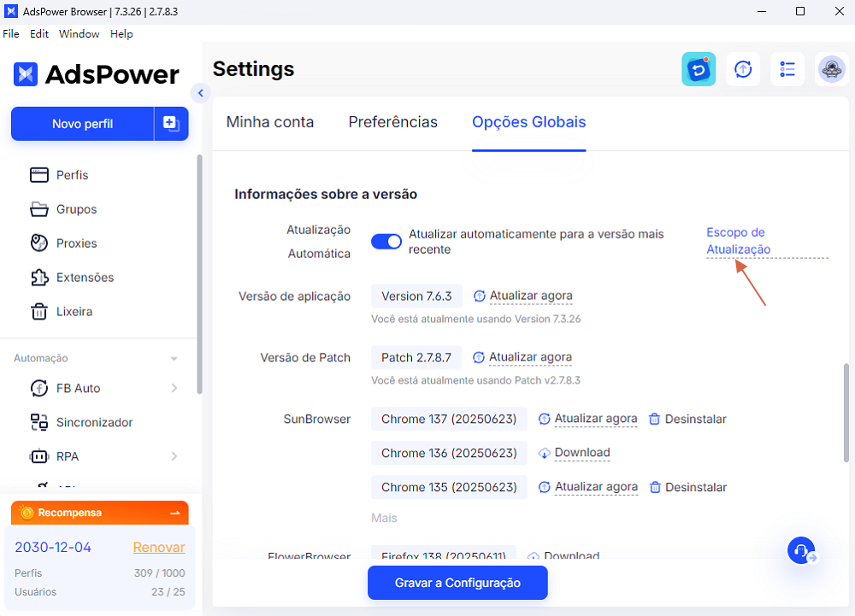Image resolution: width=855 pixels, height=616 pixels.
Task: Go to Proxies in the sidebar
Action: [76, 243]
